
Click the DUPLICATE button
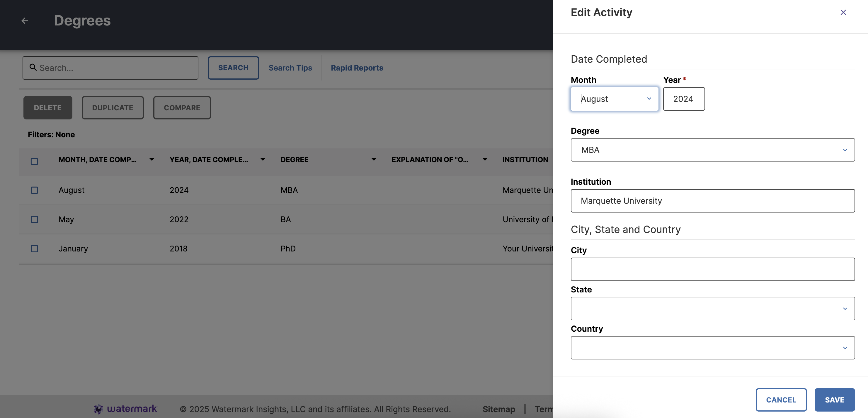[x=113, y=108]
